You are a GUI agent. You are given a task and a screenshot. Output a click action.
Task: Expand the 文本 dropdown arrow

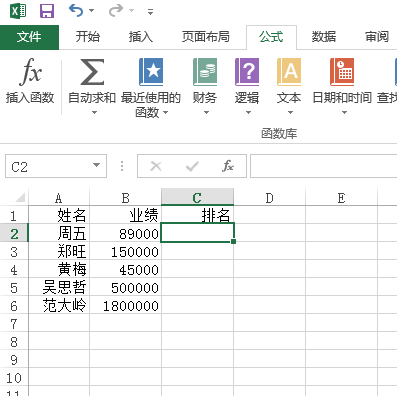point(291,113)
